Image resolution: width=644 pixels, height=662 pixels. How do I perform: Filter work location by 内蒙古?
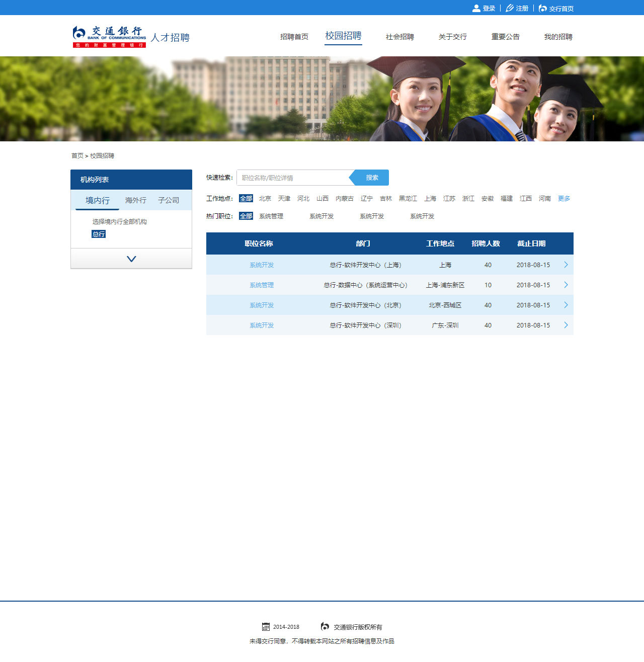345,199
